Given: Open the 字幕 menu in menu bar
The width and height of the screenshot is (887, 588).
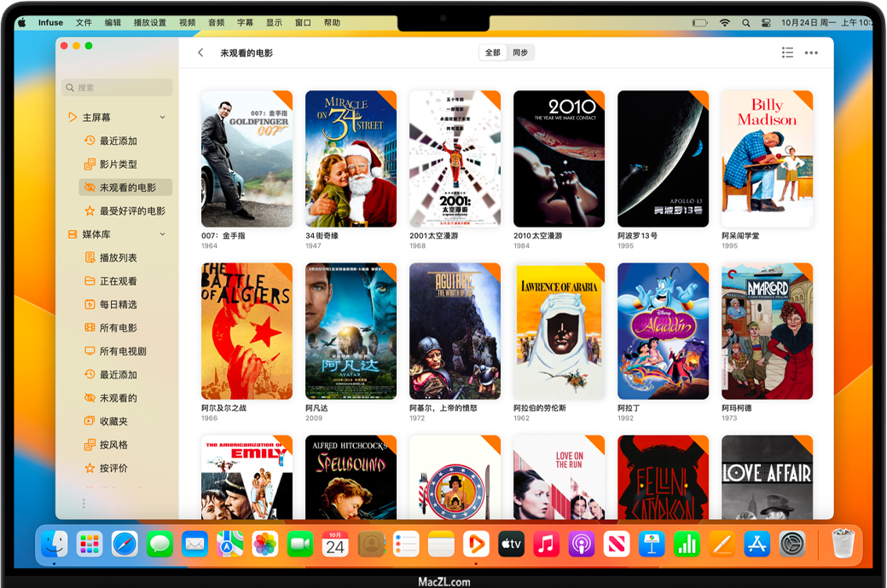Looking at the screenshot, I should [245, 23].
